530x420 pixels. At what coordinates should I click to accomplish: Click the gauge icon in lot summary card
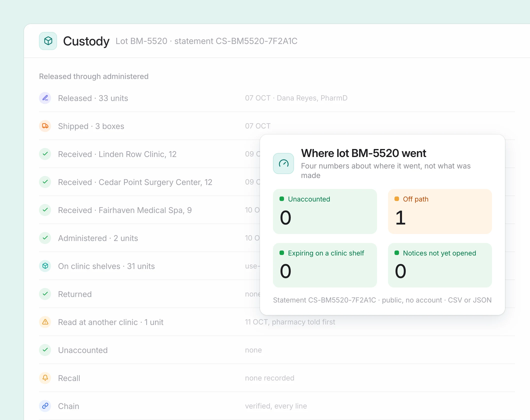(x=283, y=163)
